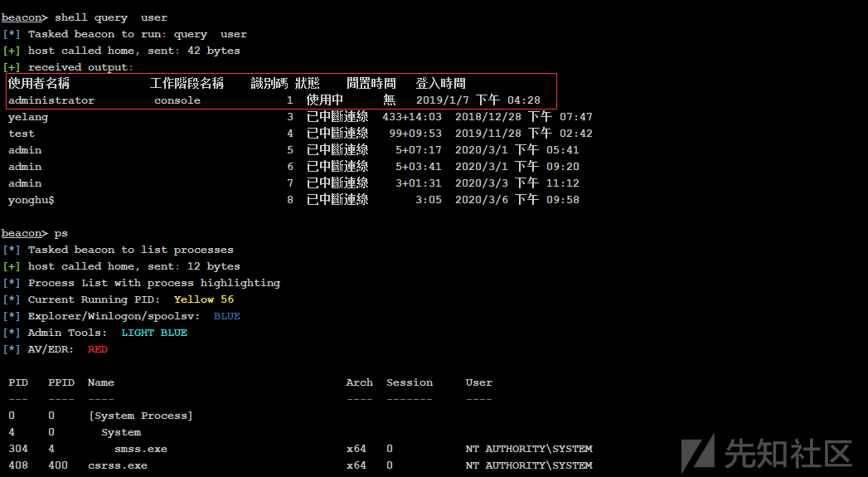Viewport: 868px width, 477px height.
Task: Select 'Process List with process highlighting' line
Action: 141,283
